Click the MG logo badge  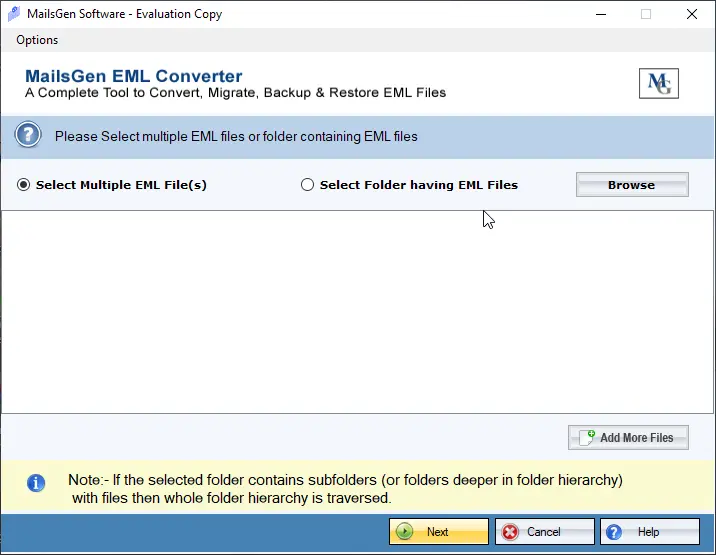(658, 84)
